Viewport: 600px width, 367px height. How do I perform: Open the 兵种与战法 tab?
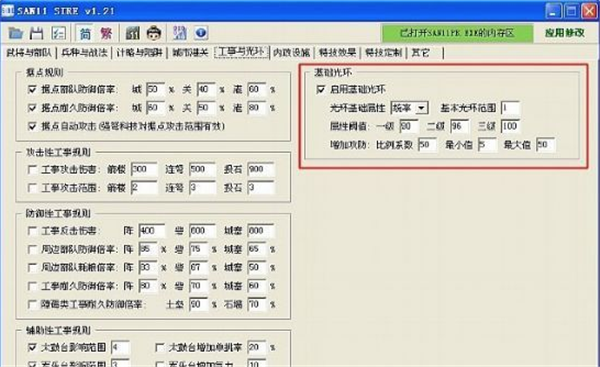click(x=84, y=52)
